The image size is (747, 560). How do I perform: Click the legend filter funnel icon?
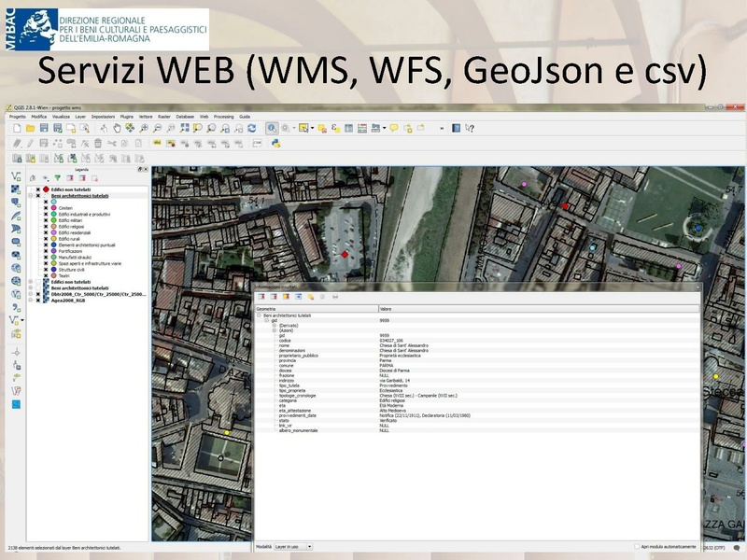[57, 177]
